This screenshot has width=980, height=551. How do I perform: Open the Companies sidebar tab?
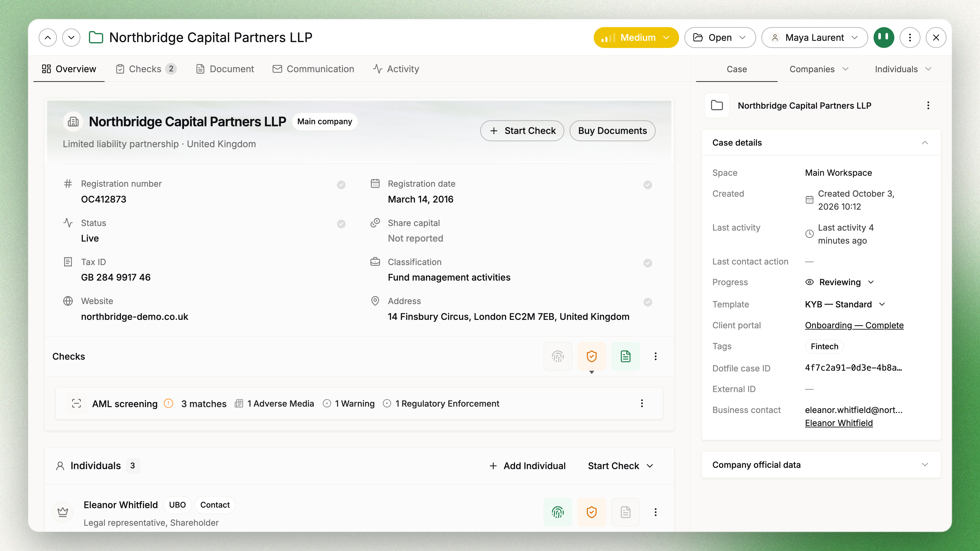coord(819,69)
